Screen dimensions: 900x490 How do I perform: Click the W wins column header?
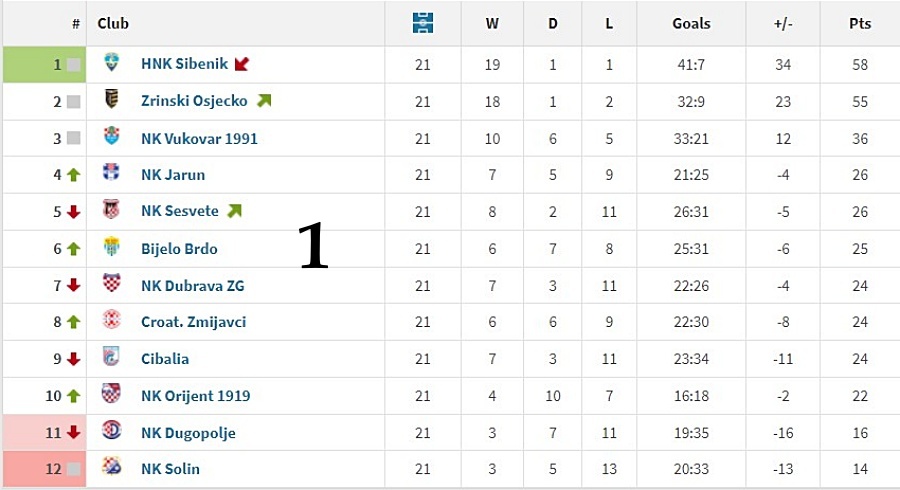pos(492,24)
